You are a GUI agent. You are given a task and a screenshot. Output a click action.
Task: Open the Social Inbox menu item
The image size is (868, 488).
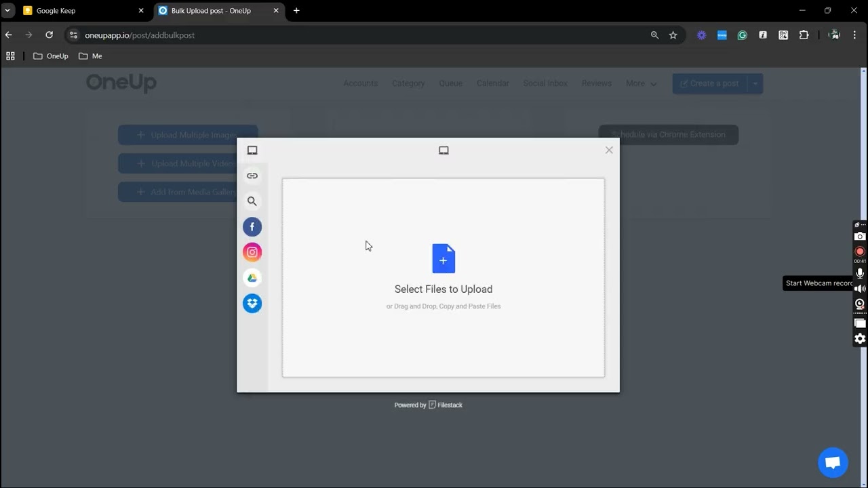point(545,83)
